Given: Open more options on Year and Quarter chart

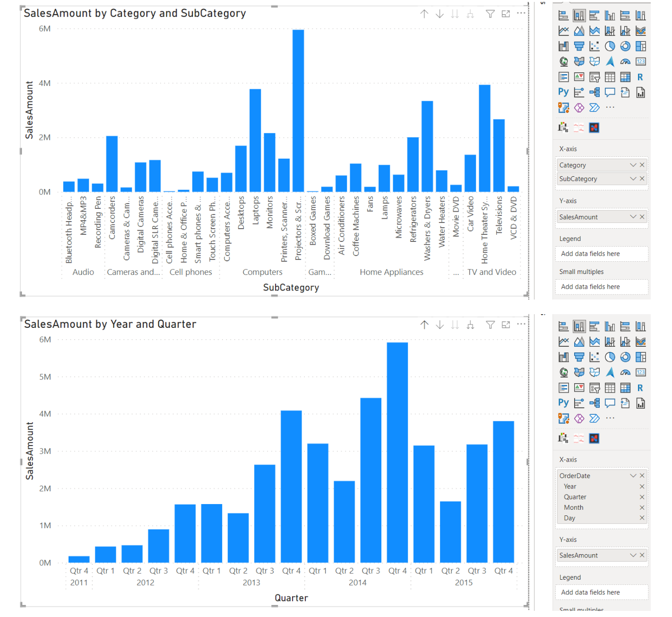Looking at the screenshot, I should tap(521, 324).
